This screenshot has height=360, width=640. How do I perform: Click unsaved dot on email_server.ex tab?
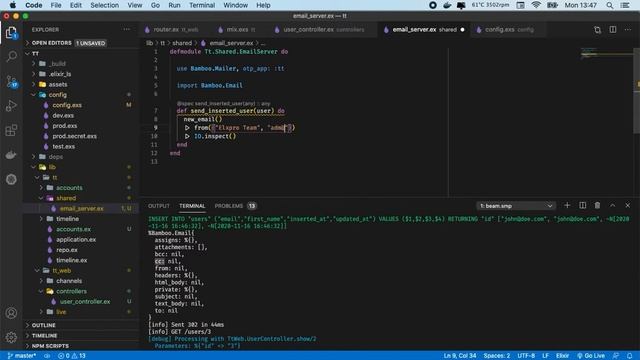click(x=462, y=29)
